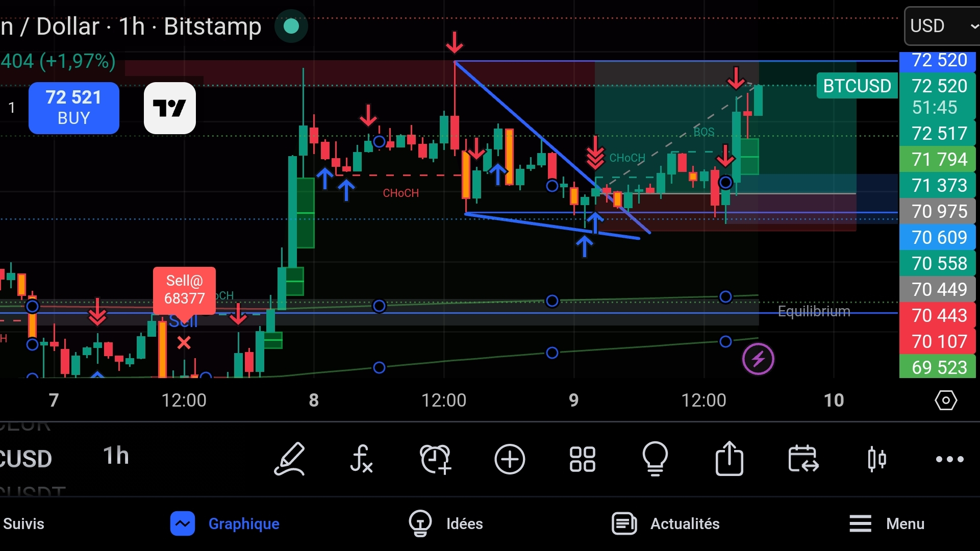Tap the plus circle add button
The image size is (980, 551).
pyautogui.click(x=509, y=459)
